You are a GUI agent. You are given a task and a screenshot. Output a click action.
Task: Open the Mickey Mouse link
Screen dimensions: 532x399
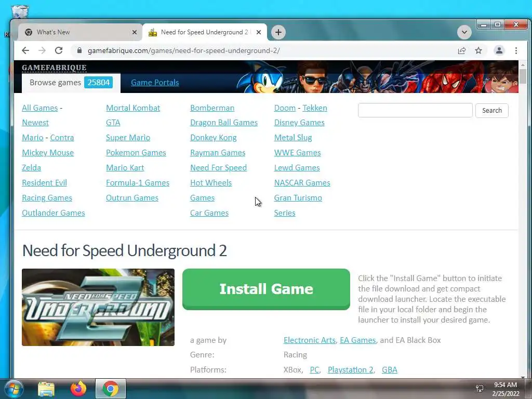click(48, 153)
